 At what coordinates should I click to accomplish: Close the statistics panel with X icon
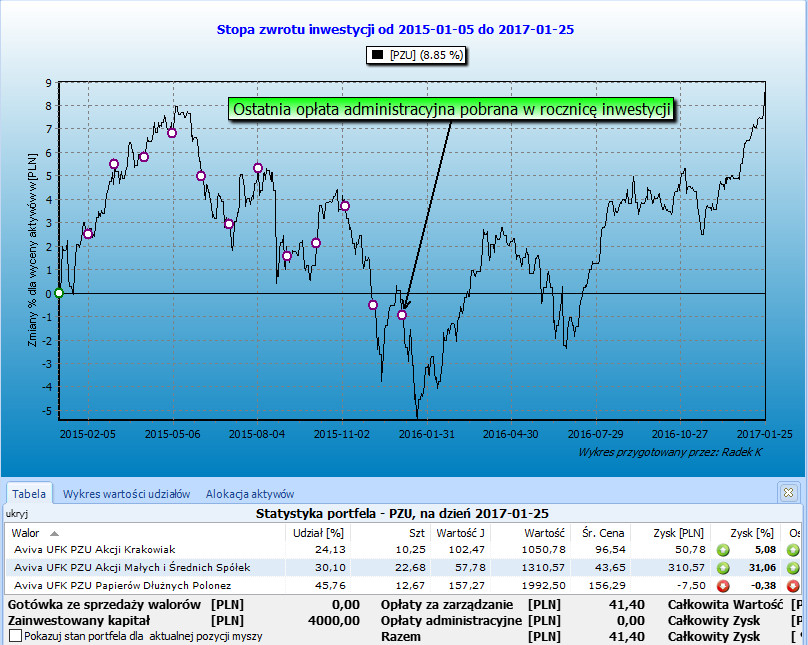788,493
